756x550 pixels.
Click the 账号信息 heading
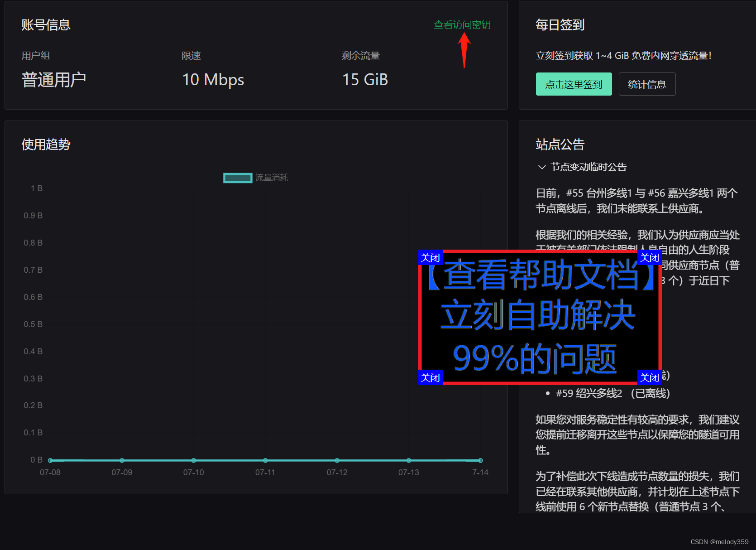point(46,25)
